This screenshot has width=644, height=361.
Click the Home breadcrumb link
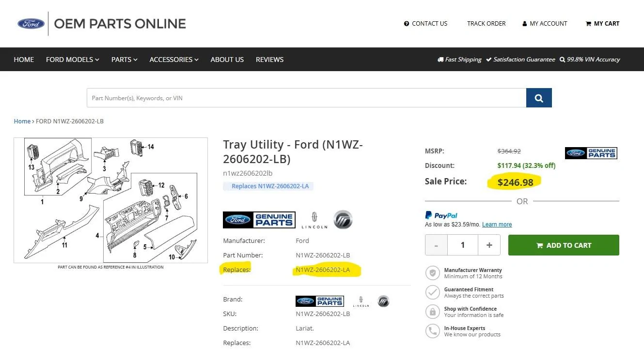[22, 121]
